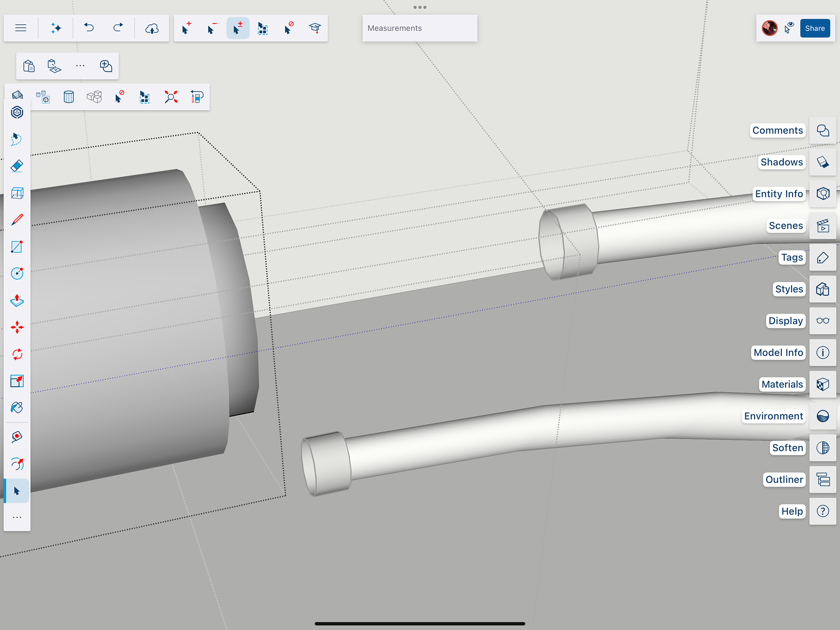Expand more tools at toolbar bottom
Viewport: 840px width, 630px height.
(x=17, y=518)
